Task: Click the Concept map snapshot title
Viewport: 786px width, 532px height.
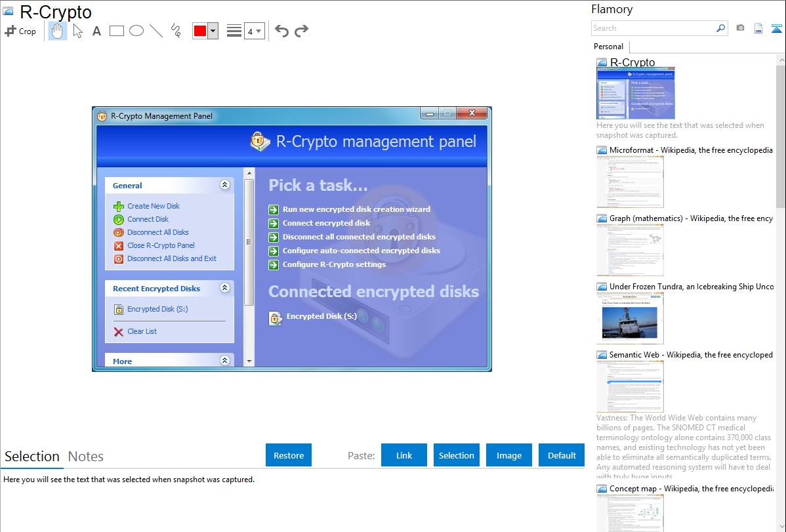Action: tap(691, 488)
